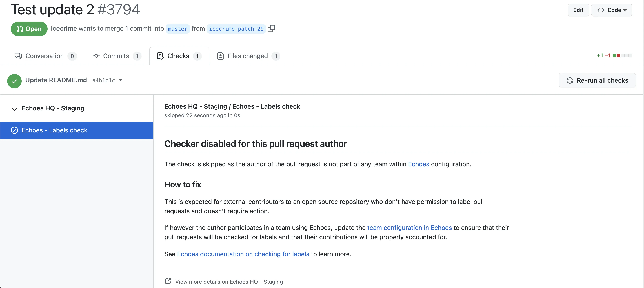Click the 'How to fix' heading
This screenshot has width=644, height=288.
click(x=183, y=185)
